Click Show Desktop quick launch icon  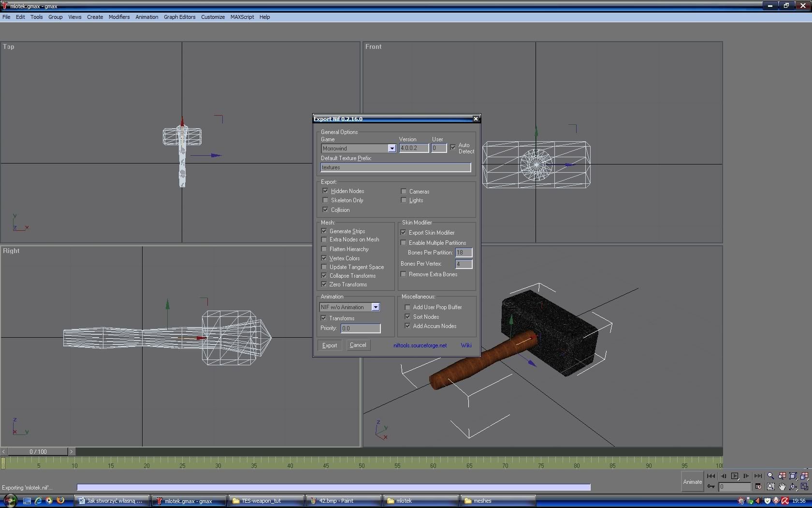[27, 501]
